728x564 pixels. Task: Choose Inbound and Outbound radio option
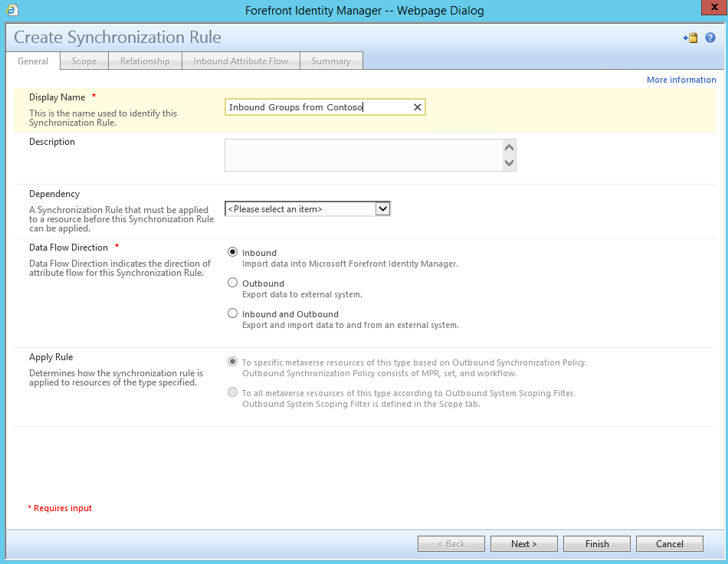pos(233,313)
